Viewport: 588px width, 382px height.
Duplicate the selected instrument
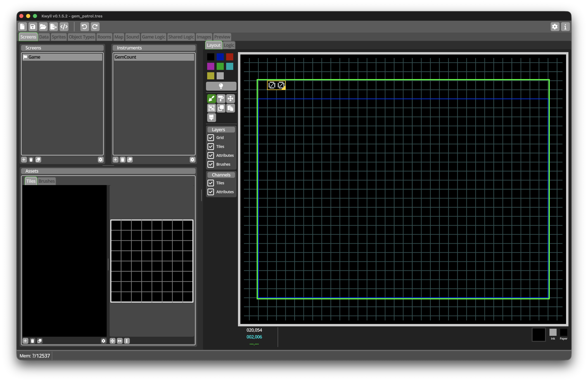(x=130, y=160)
